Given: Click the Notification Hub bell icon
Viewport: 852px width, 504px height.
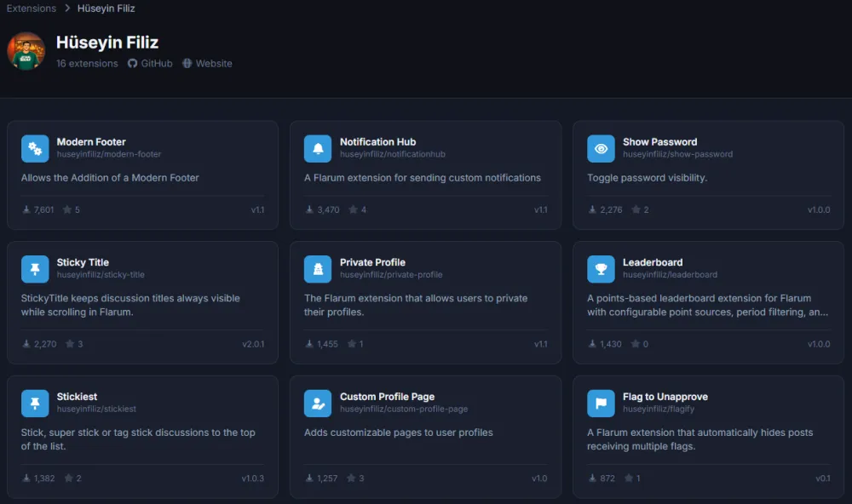Looking at the screenshot, I should pyautogui.click(x=318, y=148).
